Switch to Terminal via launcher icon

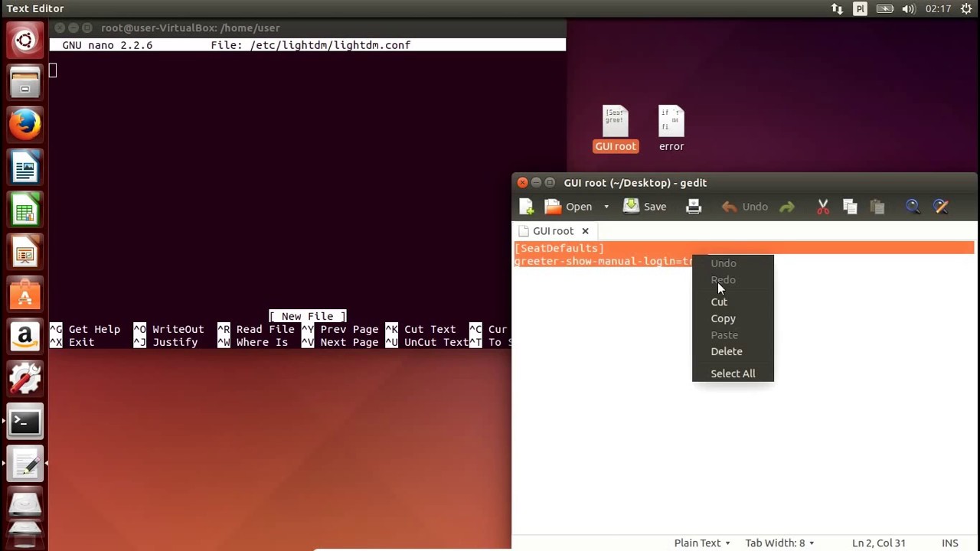[x=24, y=422]
